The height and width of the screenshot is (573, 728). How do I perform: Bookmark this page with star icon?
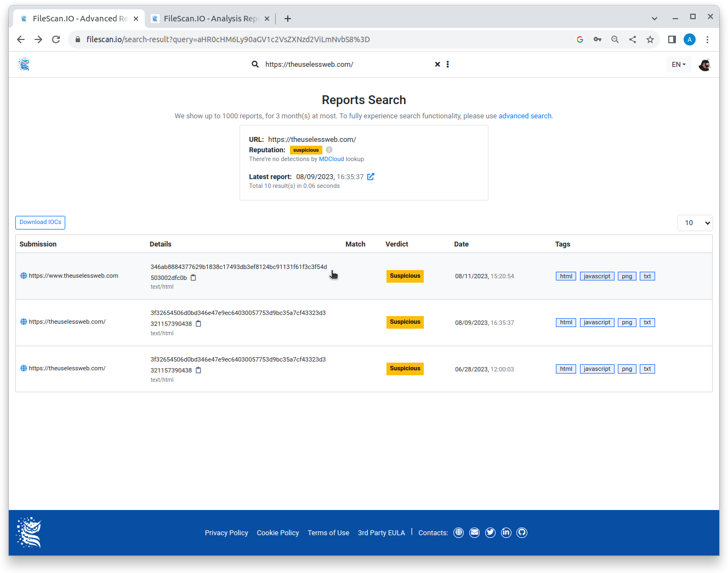tap(650, 39)
